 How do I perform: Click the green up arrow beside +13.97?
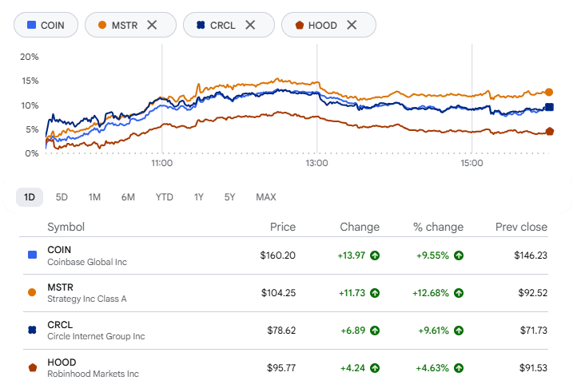tap(375, 255)
